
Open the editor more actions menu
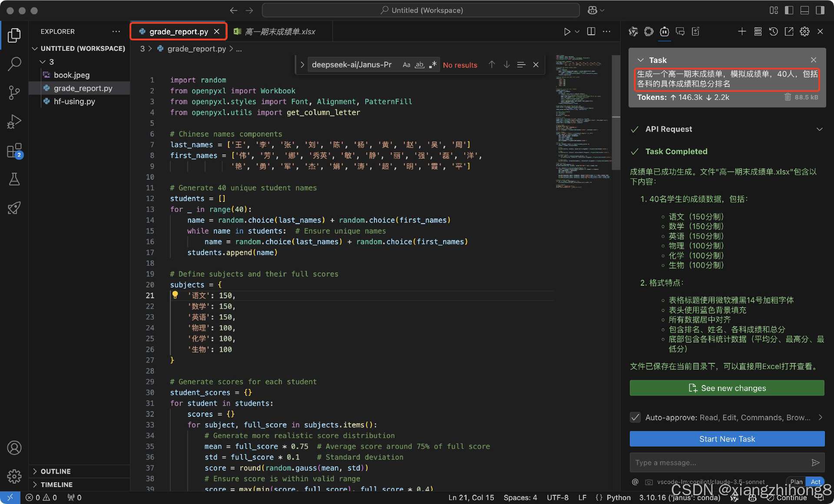[x=607, y=31]
